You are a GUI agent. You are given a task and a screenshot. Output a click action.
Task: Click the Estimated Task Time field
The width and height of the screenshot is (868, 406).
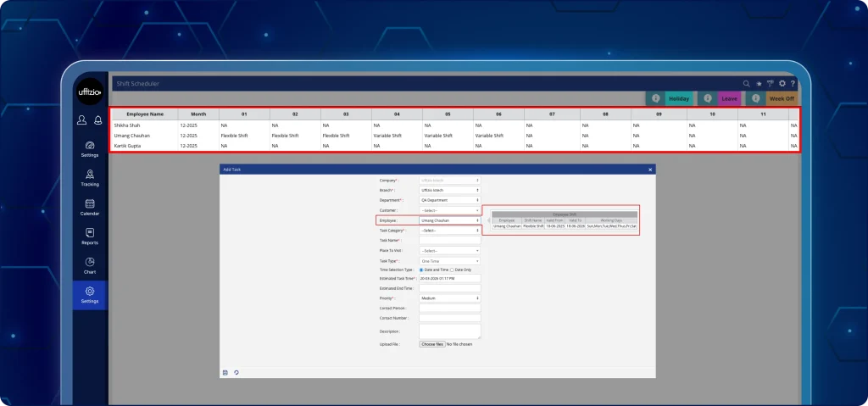450,278
